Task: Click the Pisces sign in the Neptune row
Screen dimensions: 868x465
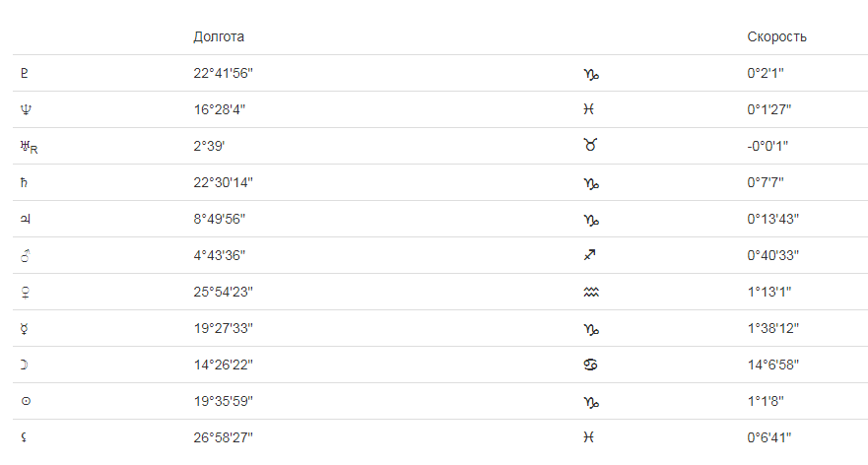Action: 589,109
